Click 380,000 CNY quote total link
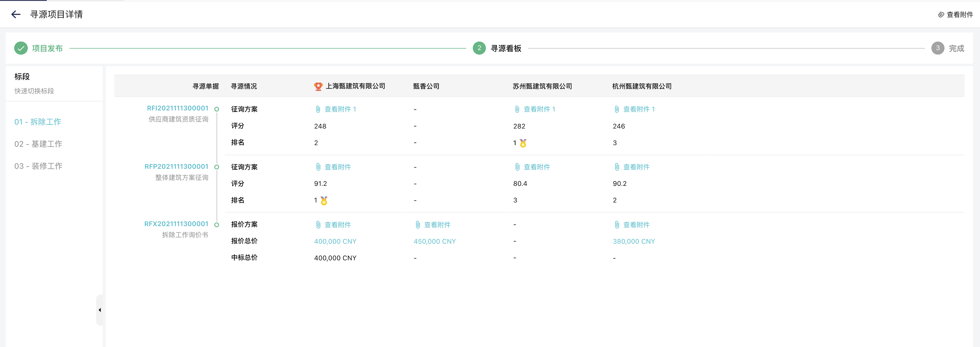This screenshot has width=980, height=347. [634, 242]
